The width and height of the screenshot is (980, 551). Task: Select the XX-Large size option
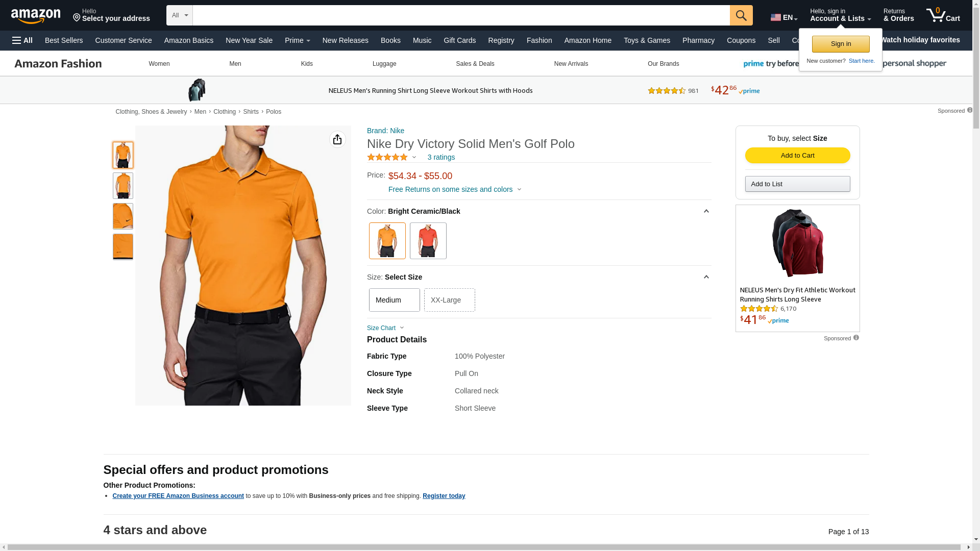[449, 300]
